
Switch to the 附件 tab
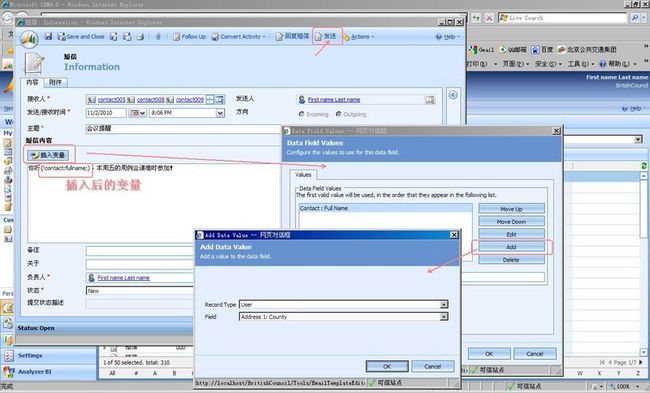55,82
